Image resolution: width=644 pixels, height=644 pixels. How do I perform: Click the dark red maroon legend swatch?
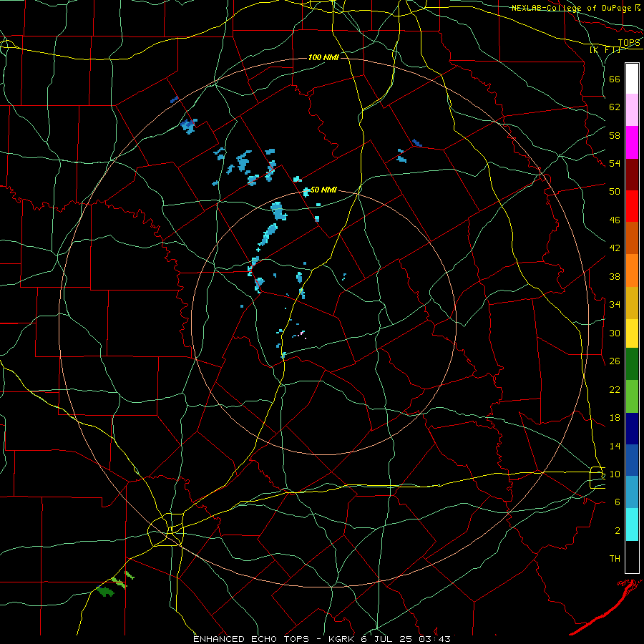[632, 175]
